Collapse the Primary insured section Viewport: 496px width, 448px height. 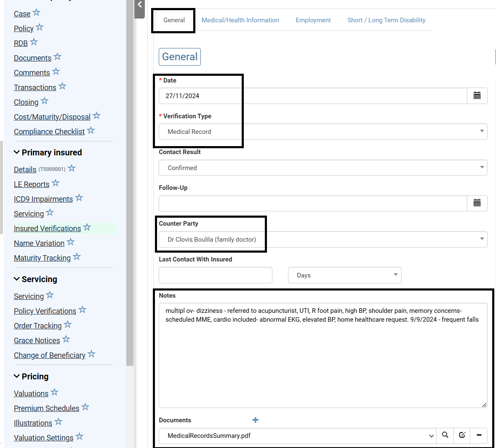pos(17,152)
